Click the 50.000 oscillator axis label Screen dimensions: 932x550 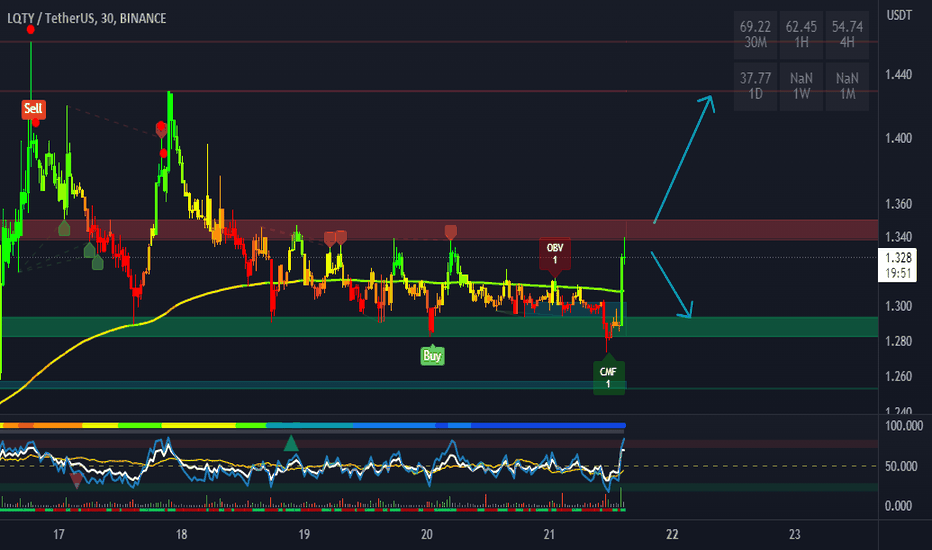pos(901,466)
